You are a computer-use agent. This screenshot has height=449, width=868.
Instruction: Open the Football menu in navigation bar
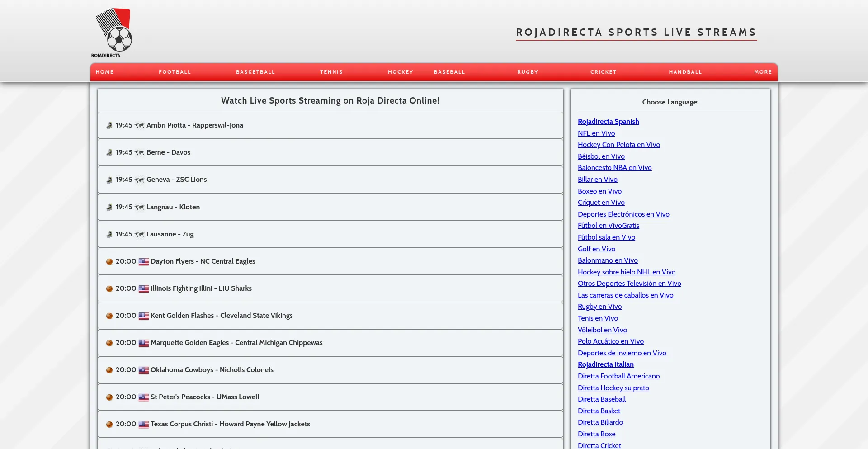pyautogui.click(x=175, y=72)
